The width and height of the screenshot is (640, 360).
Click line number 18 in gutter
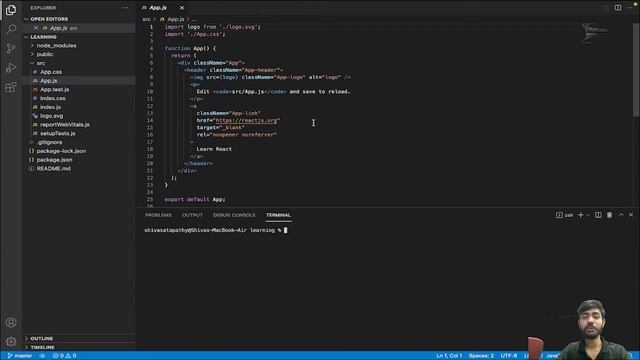[150, 149]
